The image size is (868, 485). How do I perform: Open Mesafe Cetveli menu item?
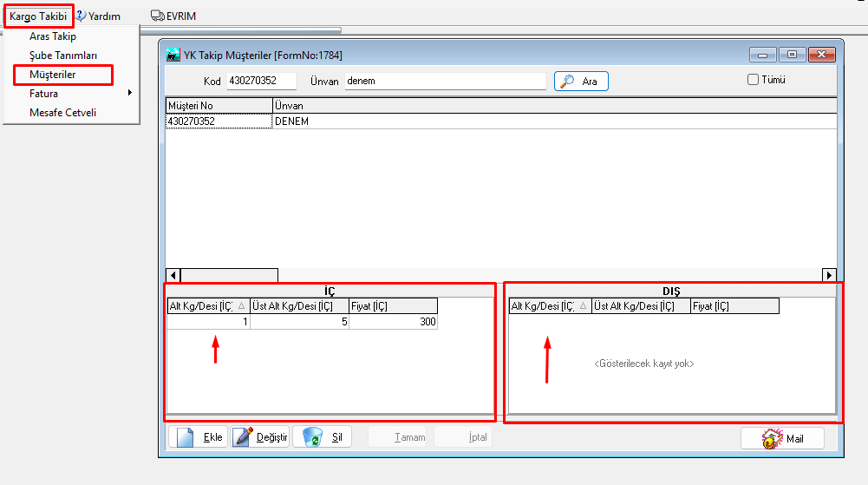tap(62, 113)
